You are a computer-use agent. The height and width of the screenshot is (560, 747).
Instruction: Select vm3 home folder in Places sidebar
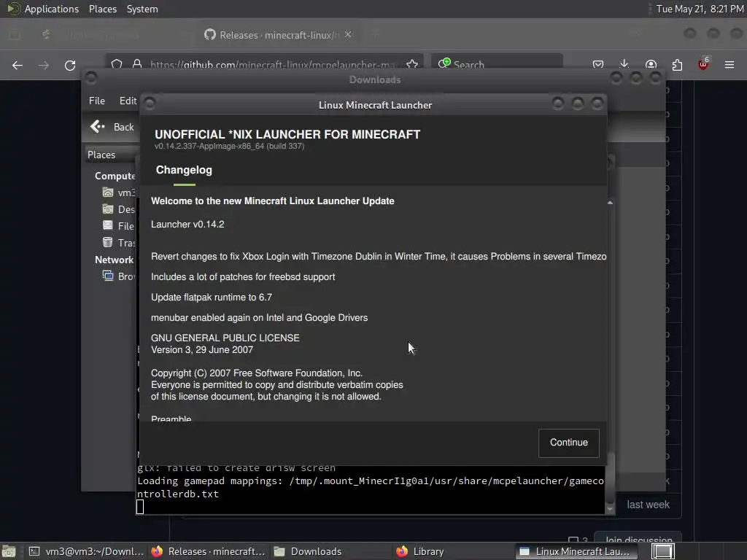[x=119, y=192]
